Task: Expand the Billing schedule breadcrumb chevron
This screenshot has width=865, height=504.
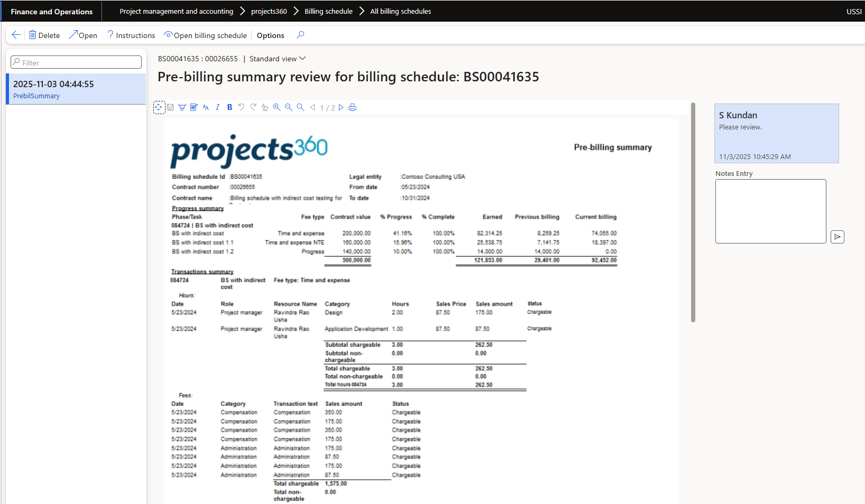Action: pyautogui.click(x=362, y=11)
